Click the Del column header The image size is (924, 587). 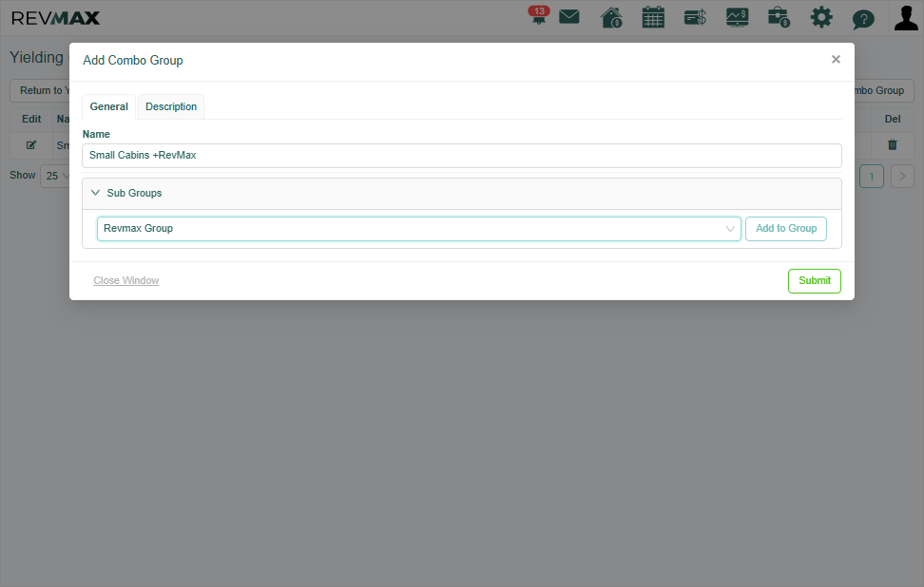893,119
